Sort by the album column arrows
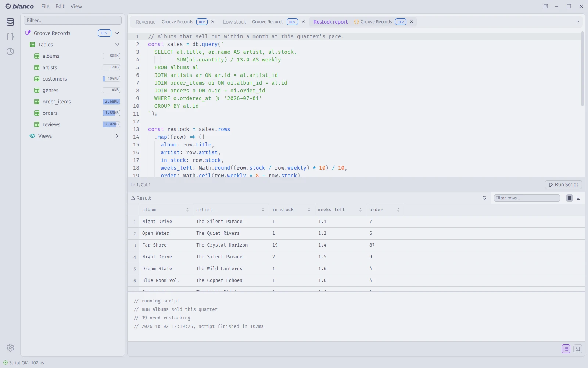Viewport: 588px width, 368px height. pyautogui.click(x=187, y=210)
